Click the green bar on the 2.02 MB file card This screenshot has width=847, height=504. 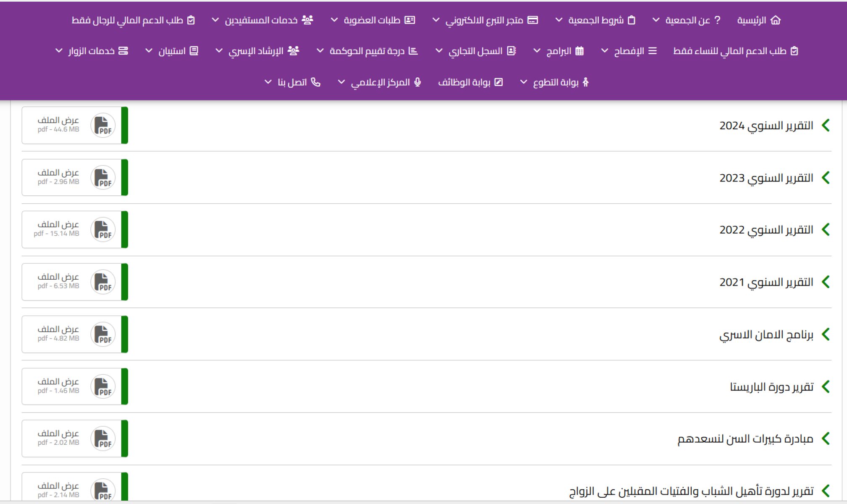point(125,439)
